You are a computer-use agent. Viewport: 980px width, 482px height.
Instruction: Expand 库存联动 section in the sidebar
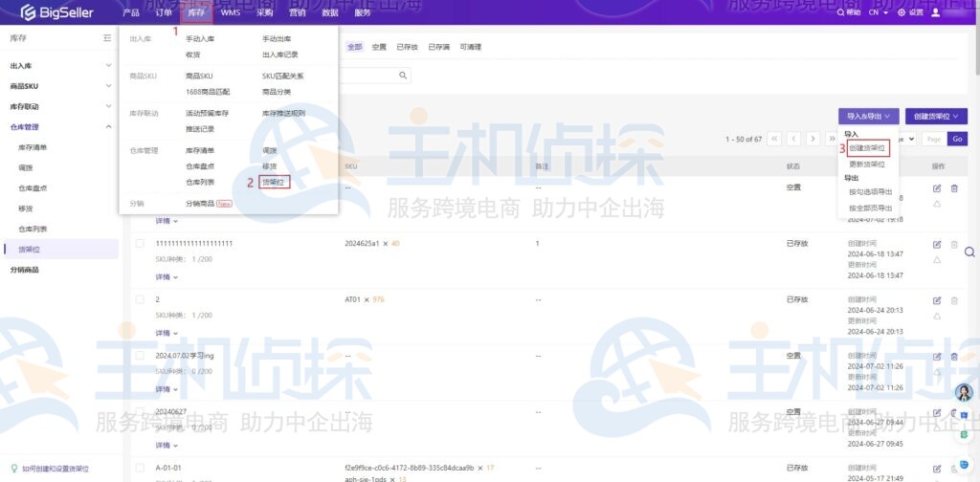coord(60,107)
